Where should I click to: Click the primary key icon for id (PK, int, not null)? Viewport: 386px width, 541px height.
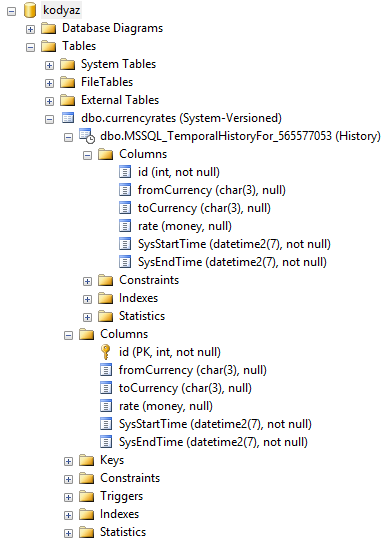pyautogui.click(x=106, y=352)
